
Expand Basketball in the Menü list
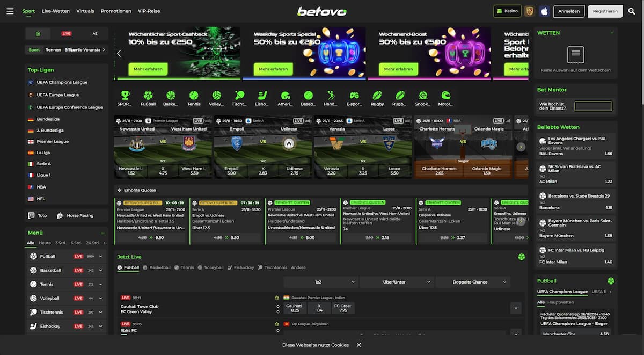tap(100, 270)
